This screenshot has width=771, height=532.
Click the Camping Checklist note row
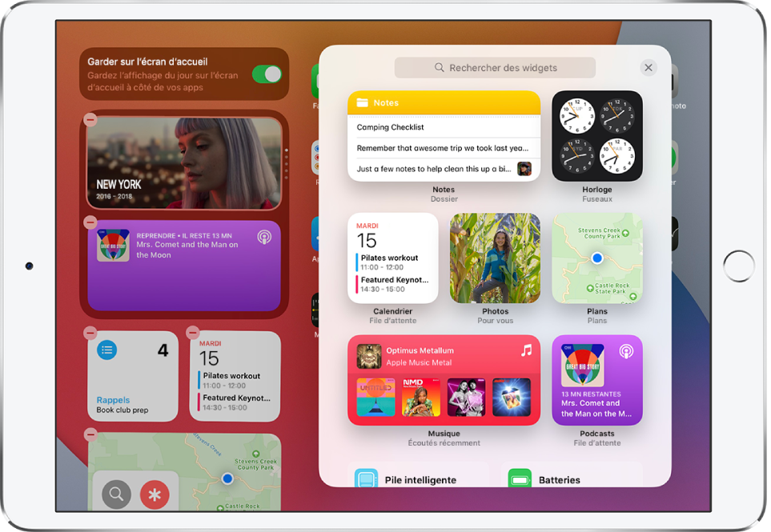(444, 127)
